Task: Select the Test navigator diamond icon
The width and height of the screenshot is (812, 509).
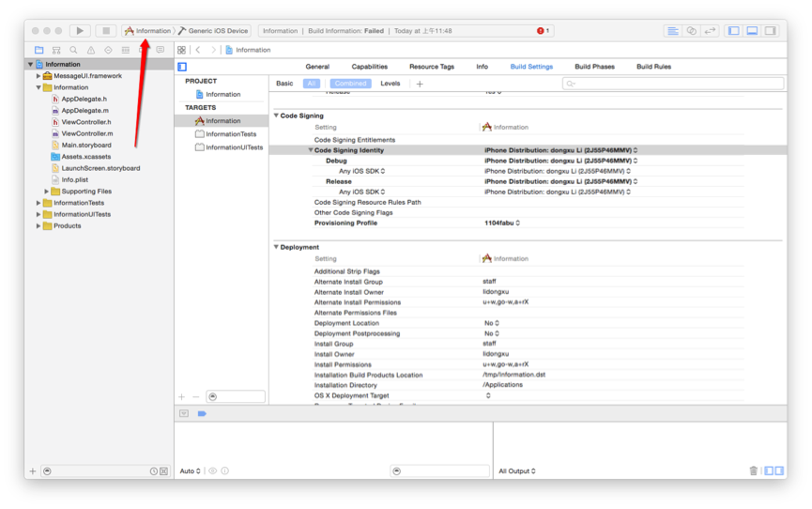Action: [108, 50]
